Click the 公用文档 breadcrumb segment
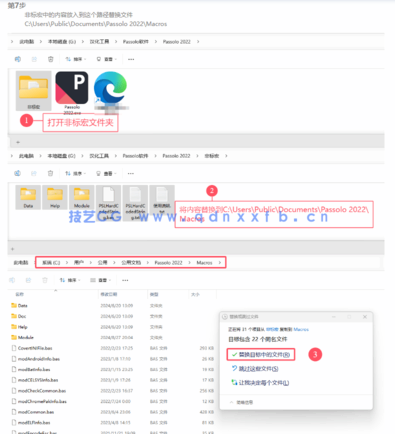Viewport: 395px width, 434px height. pos(131,263)
